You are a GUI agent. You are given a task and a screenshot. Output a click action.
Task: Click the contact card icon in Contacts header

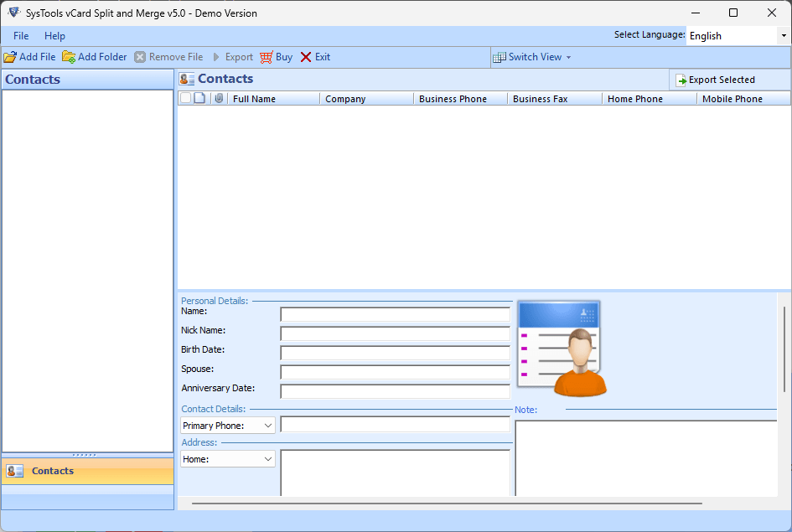(x=187, y=80)
